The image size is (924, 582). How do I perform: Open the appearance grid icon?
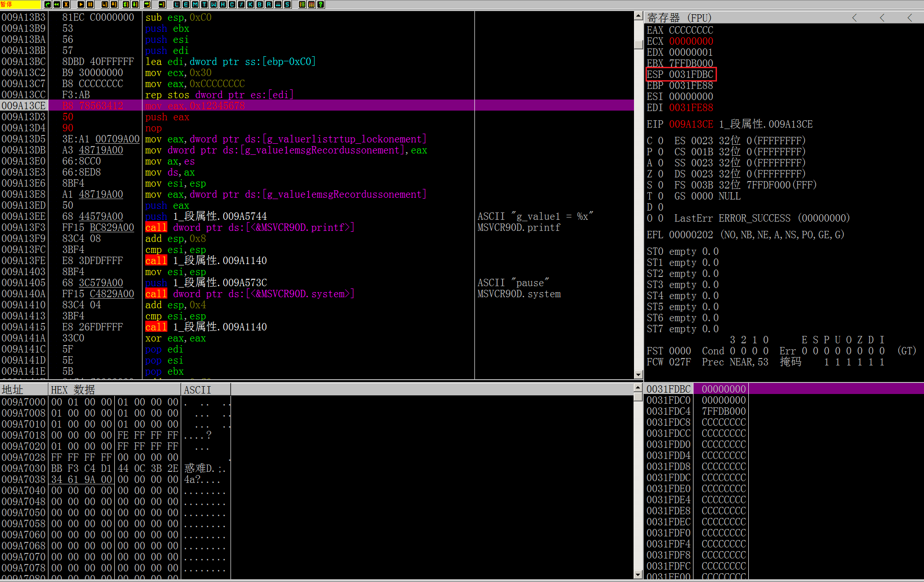tap(312, 5)
